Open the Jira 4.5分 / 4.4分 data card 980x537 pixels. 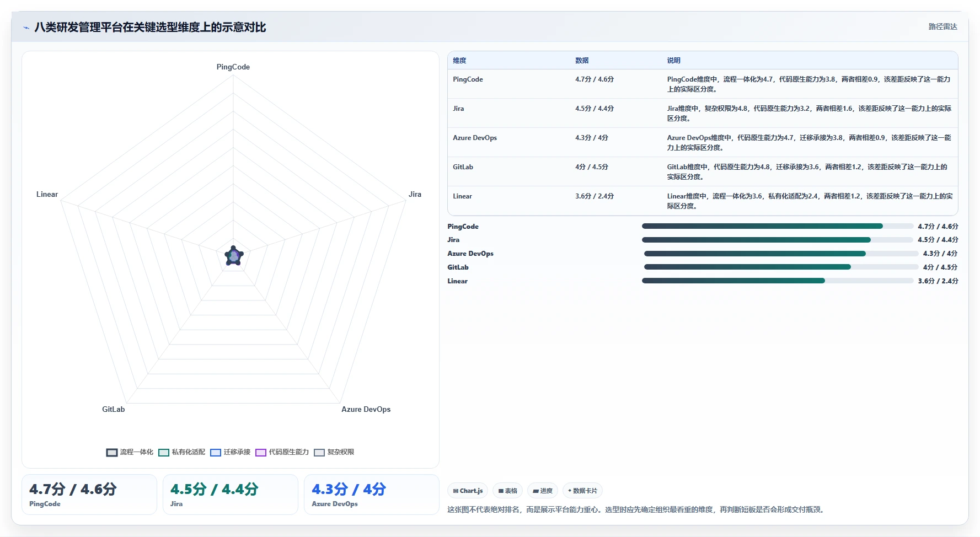(231, 495)
